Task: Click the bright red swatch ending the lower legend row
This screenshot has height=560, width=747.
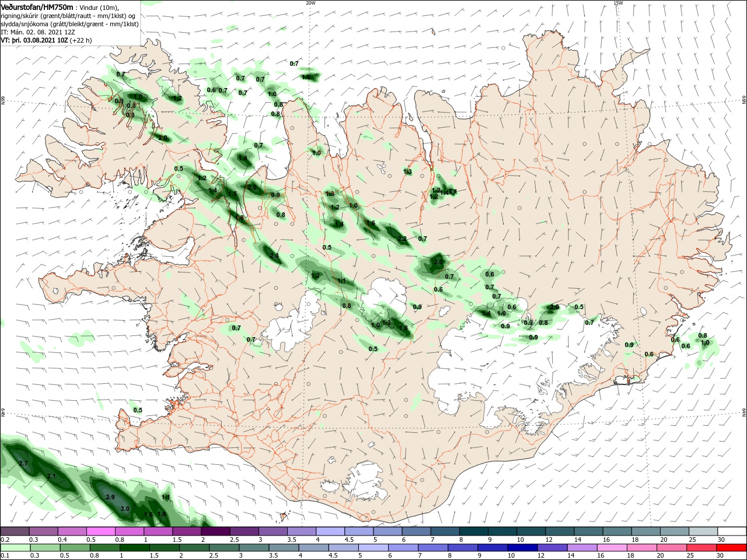Action: click(x=732, y=548)
